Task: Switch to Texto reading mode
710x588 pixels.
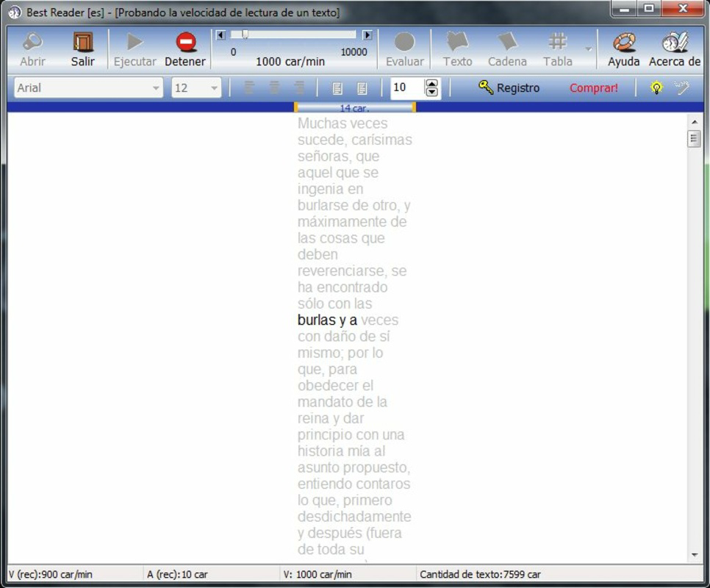Action: coord(457,49)
